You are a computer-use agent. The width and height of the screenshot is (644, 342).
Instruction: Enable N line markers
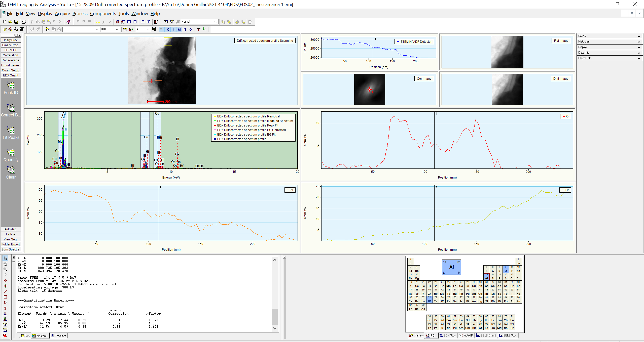pyautogui.click(x=185, y=29)
